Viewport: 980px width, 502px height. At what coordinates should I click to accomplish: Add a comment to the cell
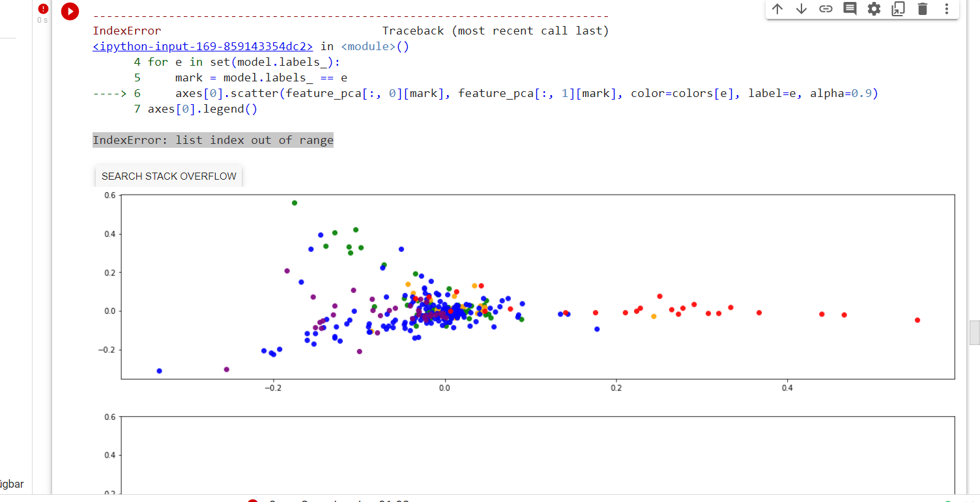tap(849, 9)
